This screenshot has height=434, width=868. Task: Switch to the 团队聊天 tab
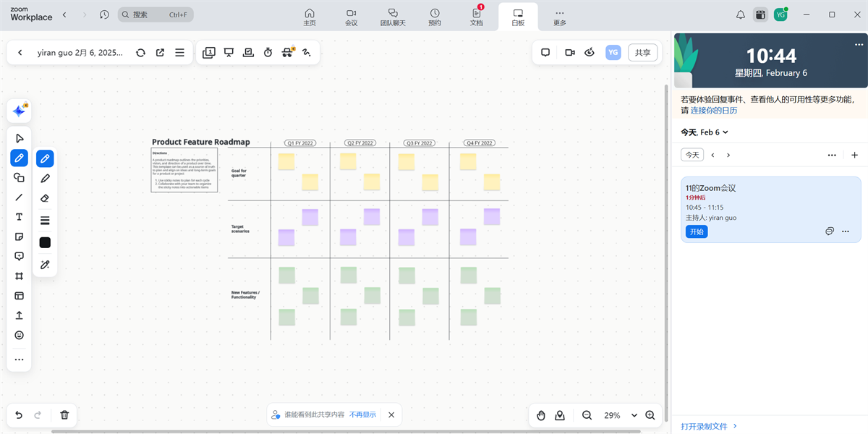(393, 16)
